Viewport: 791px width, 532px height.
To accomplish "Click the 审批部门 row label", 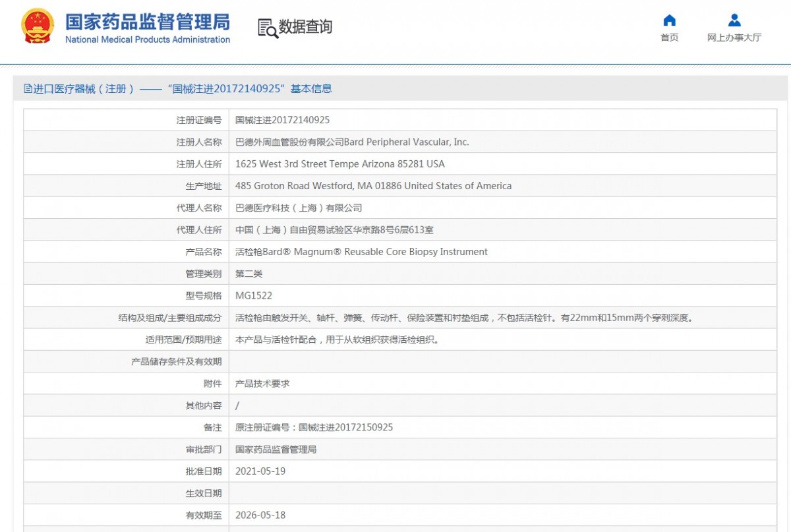I will coord(204,449).
